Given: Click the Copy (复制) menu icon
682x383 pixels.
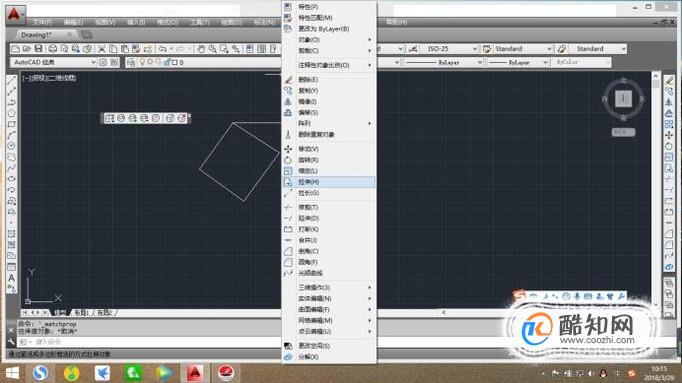Looking at the screenshot, I should (x=288, y=90).
